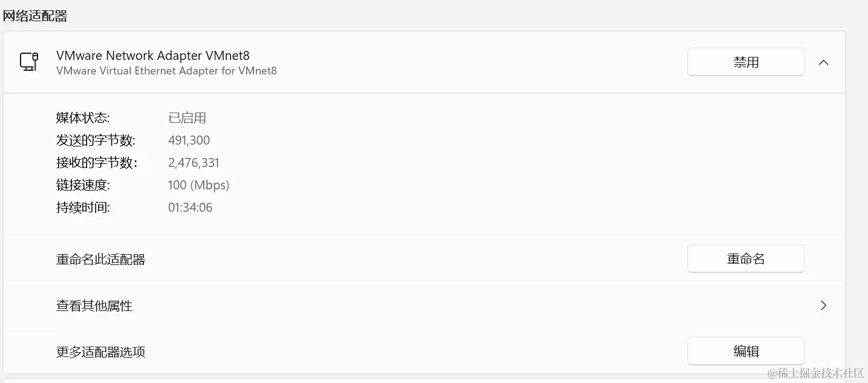Screen dimensions: 868x383
Task: Click the link speed value 100 (Mbps)
Action: (x=199, y=185)
